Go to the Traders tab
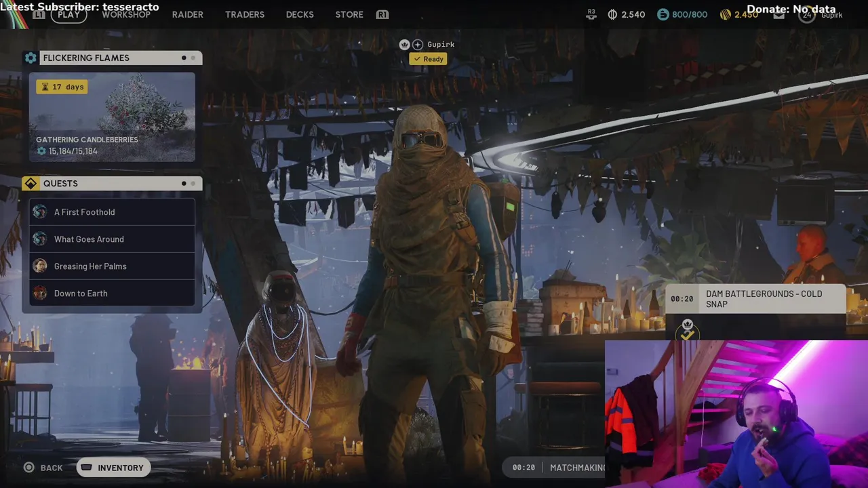The height and width of the screenshot is (488, 868). [245, 14]
